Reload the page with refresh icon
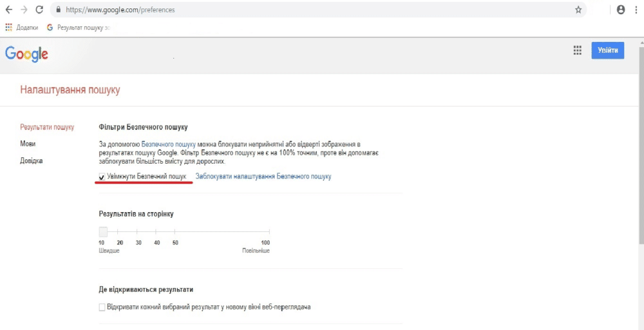The height and width of the screenshot is (330, 644). tap(39, 10)
